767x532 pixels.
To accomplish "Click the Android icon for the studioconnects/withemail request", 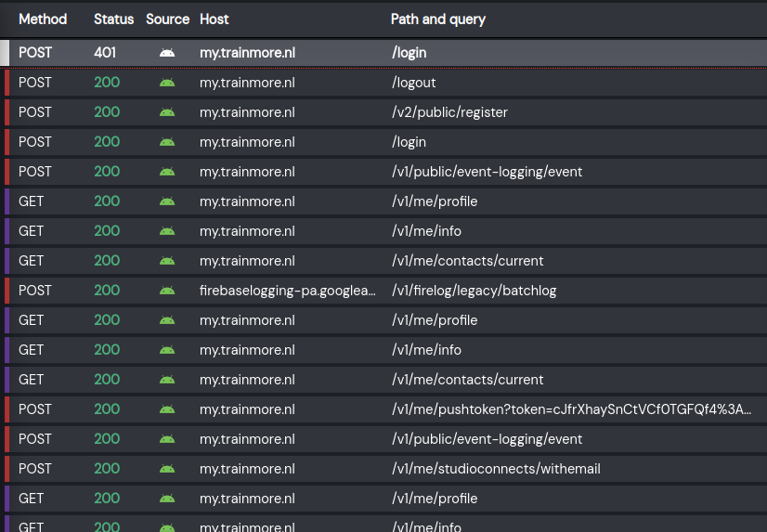I will [167, 469].
